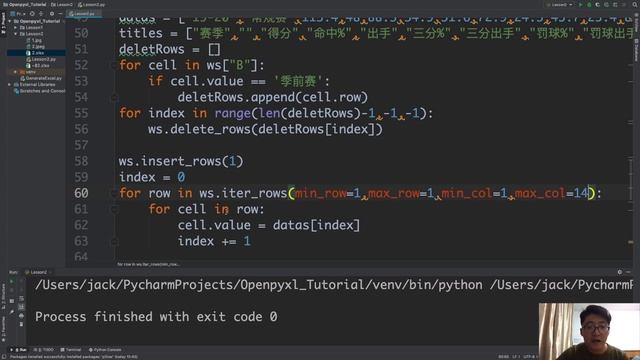Image resolution: width=640 pixels, height=360 pixels.
Task: Click the tool windows toggle icon in status bar corner
Action: (x=3, y=357)
